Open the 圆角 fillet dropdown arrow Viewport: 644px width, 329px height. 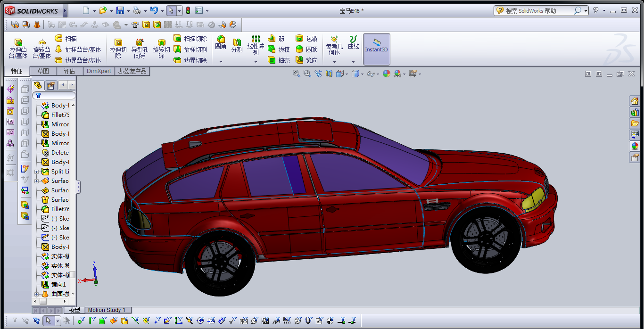(x=221, y=62)
